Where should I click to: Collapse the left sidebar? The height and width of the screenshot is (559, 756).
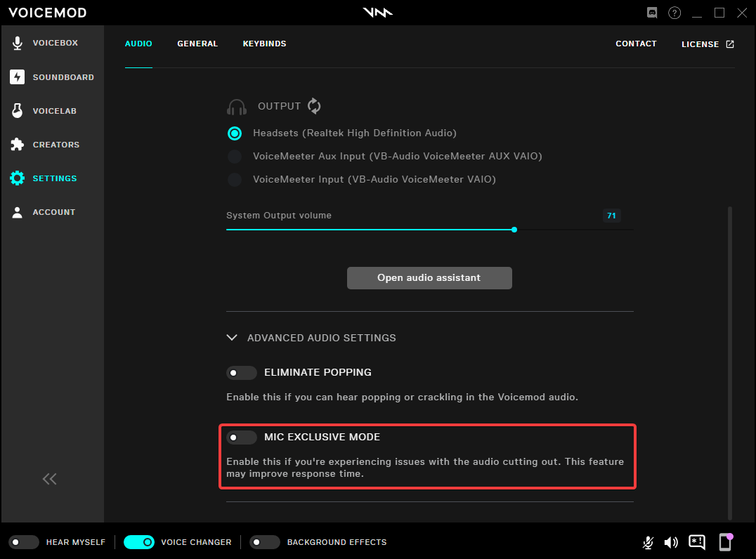coord(49,478)
